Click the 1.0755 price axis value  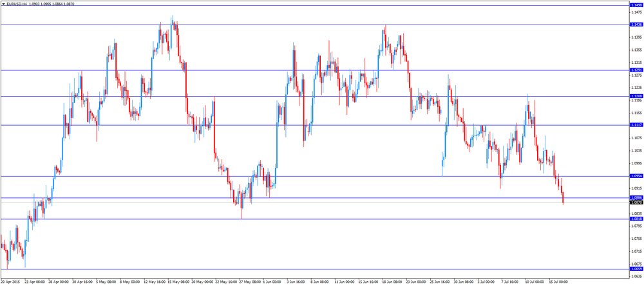click(x=637, y=239)
